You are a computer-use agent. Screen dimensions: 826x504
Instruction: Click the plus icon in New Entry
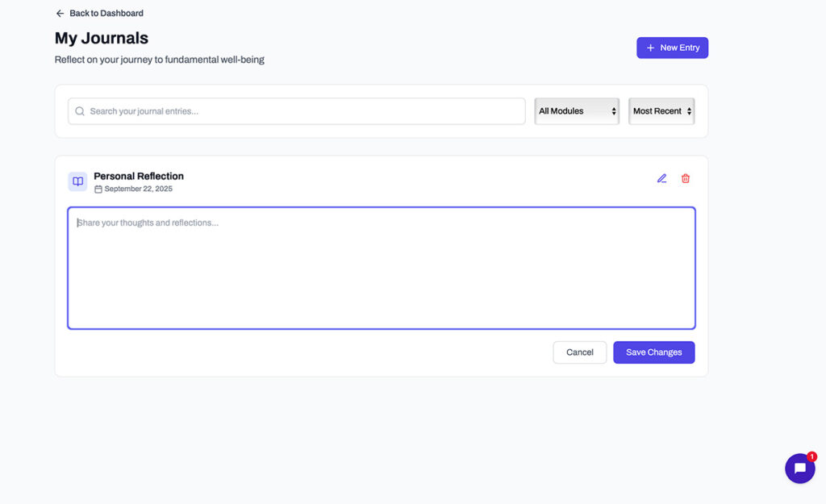[650, 48]
